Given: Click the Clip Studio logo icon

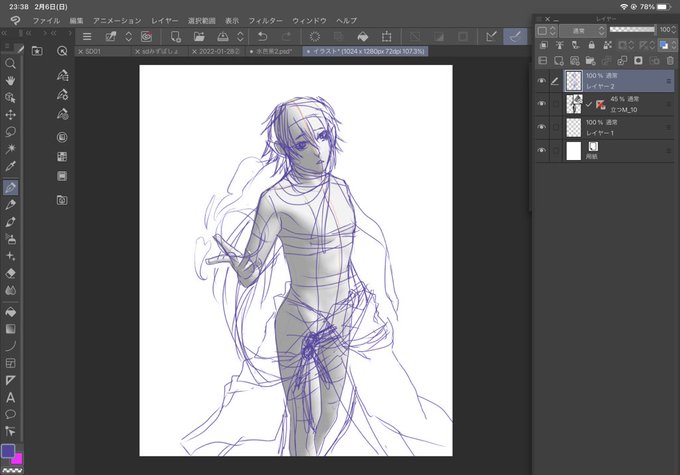Looking at the screenshot, I should click(15, 20).
